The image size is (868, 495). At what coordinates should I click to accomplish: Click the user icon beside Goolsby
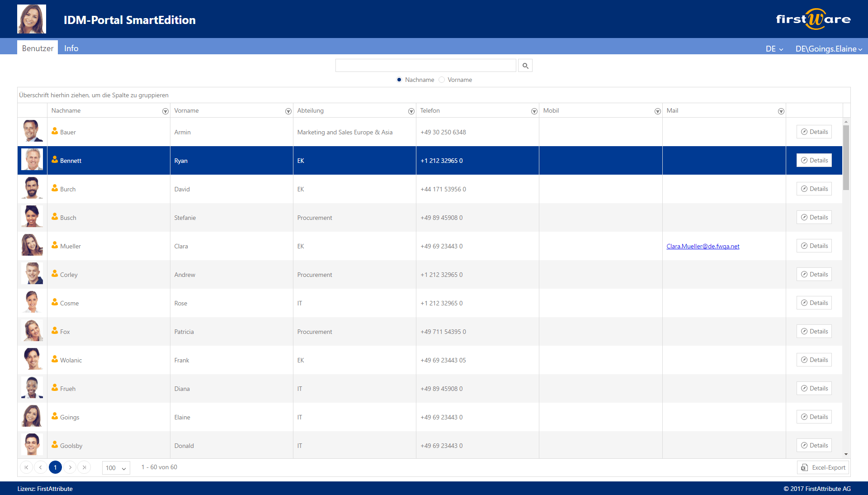tap(55, 445)
